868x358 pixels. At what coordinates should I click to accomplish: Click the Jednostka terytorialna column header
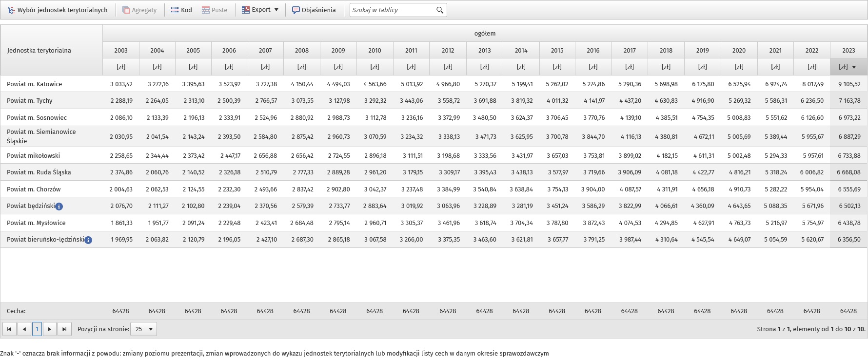(x=39, y=50)
